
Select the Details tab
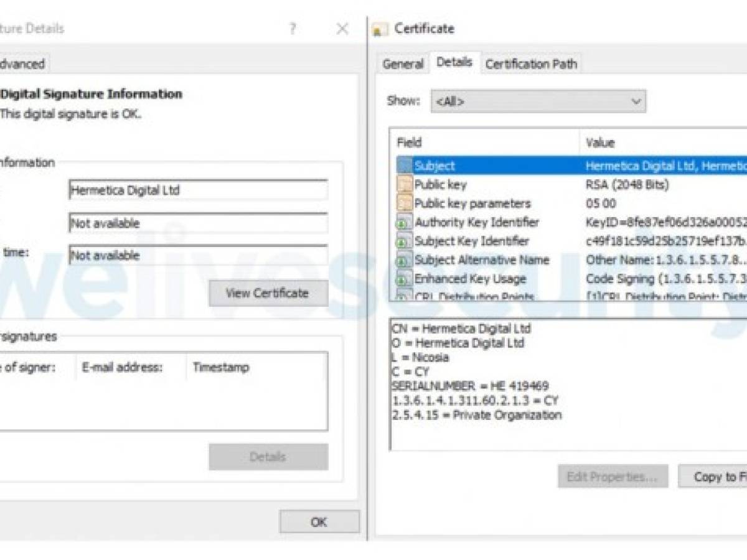click(x=454, y=62)
